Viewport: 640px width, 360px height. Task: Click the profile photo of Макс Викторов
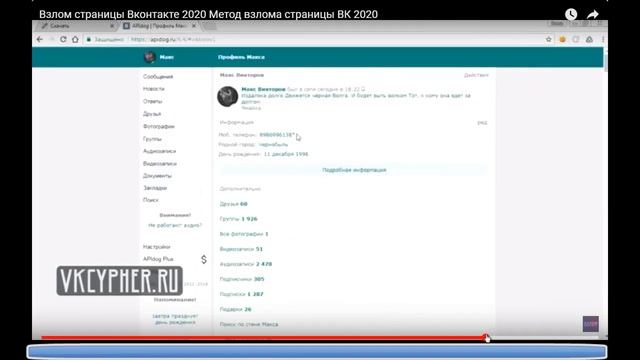[227, 96]
